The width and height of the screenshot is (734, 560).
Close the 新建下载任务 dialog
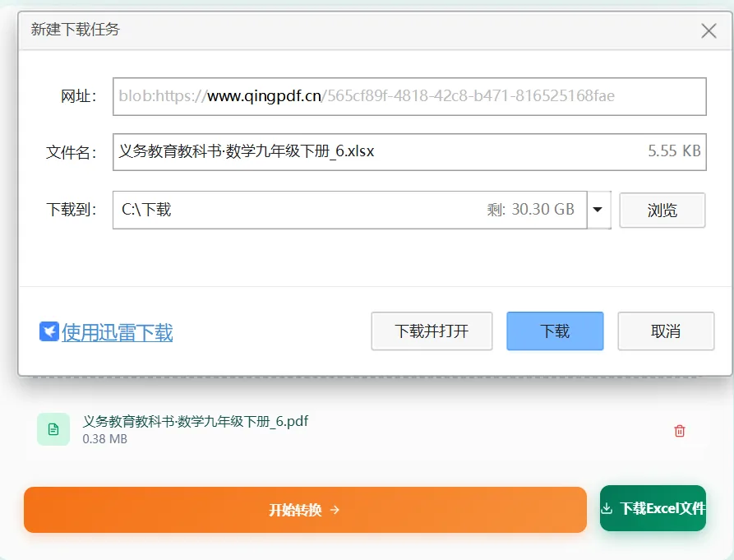click(709, 31)
